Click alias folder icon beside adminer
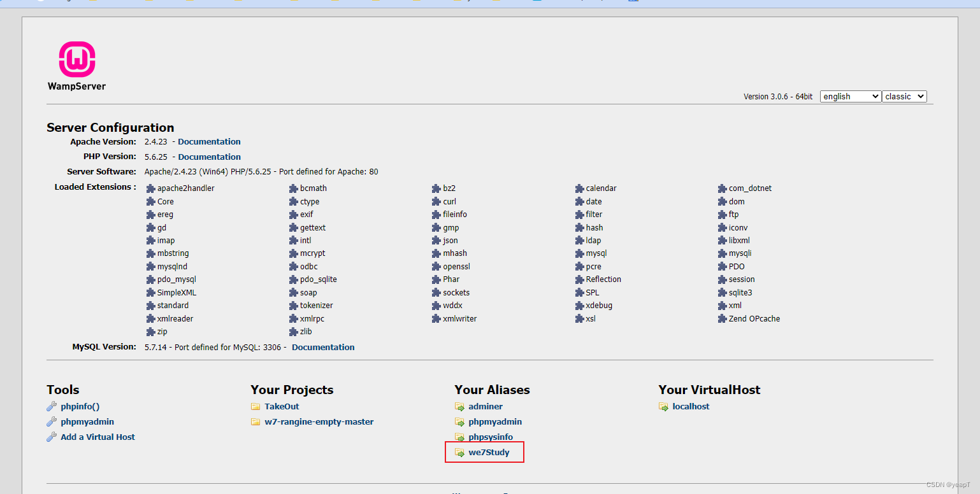Screen dimensions: 980x494 (459, 406)
